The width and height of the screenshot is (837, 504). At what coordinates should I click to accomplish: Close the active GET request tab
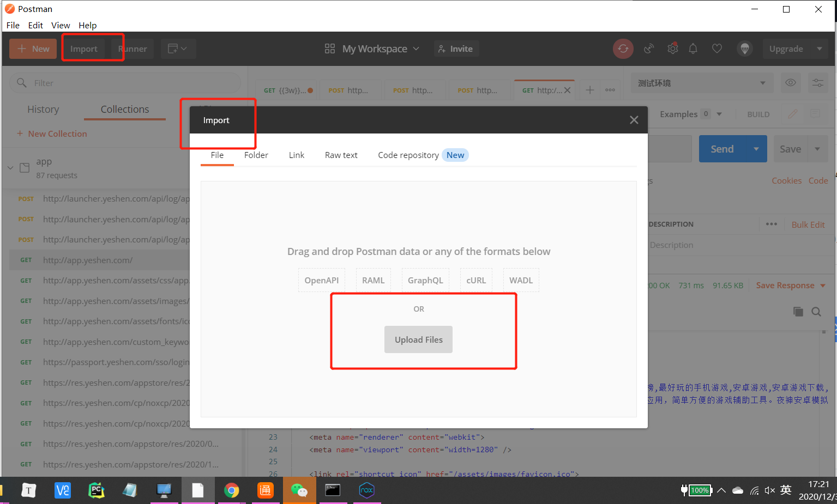[x=568, y=90]
